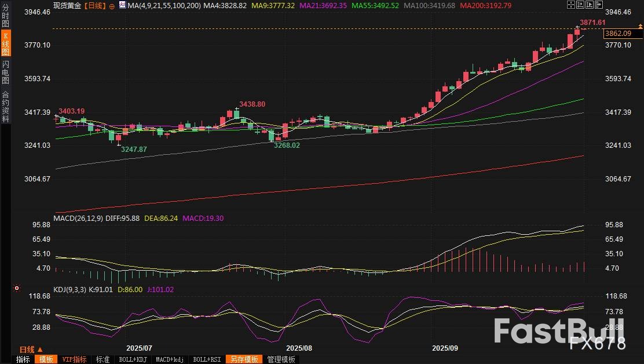Viewport: 644px width, 364px height.
Task: Open MA indicator settings via the chart icon
Action: (122, 5)
